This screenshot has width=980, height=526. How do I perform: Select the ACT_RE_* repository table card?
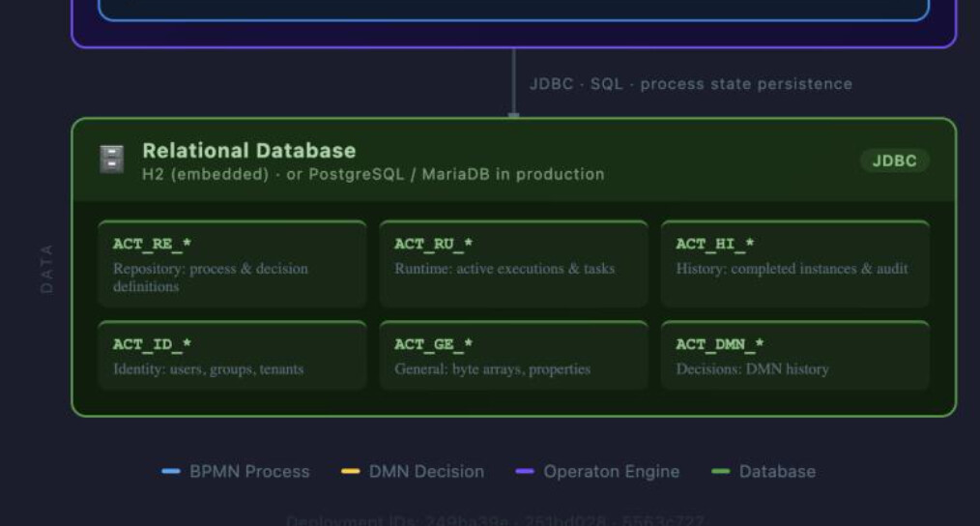232,264
